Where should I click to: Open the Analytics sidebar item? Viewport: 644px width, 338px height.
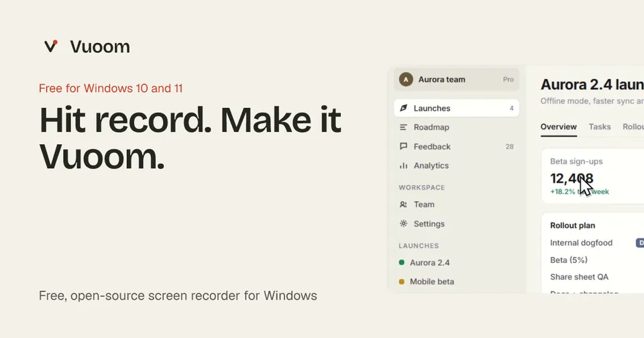(456, 166)
